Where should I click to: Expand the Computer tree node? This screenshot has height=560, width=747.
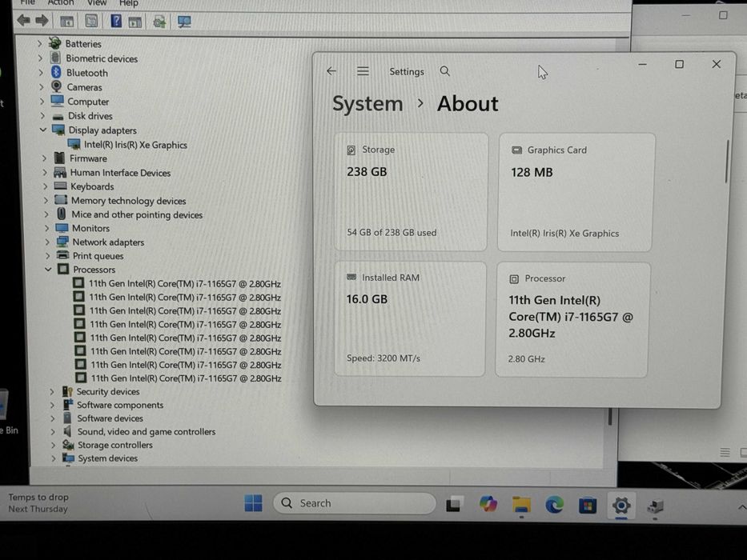[42, 102]
